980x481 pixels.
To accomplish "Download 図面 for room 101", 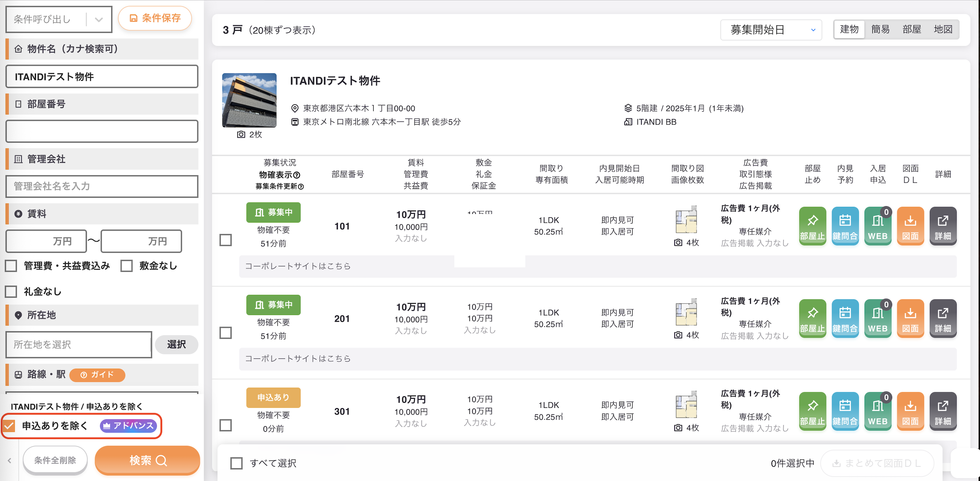I will pos(910,226).
